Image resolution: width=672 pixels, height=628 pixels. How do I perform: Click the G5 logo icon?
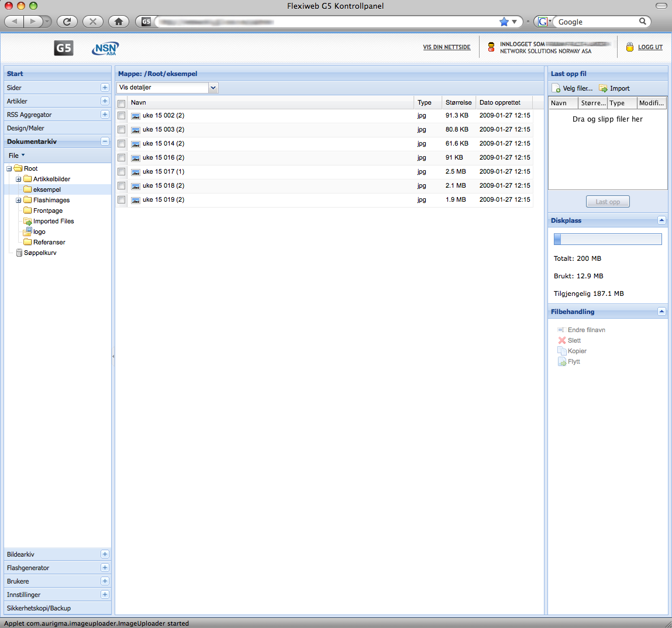tap(64, 48)
